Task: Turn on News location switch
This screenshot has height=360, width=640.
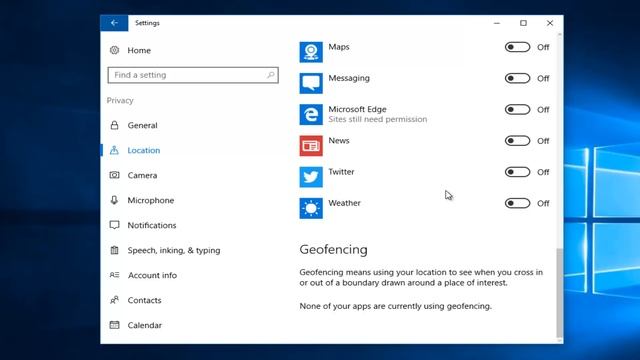Action: pos(517,141)
